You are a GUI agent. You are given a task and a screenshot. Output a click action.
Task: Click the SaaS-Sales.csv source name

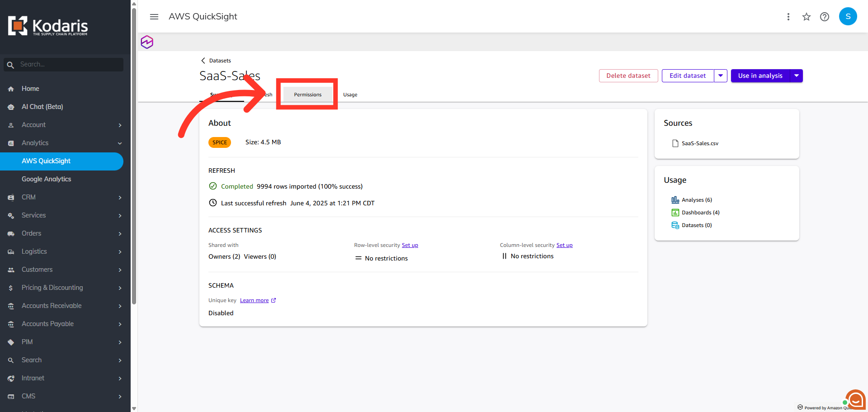point(700,143)
